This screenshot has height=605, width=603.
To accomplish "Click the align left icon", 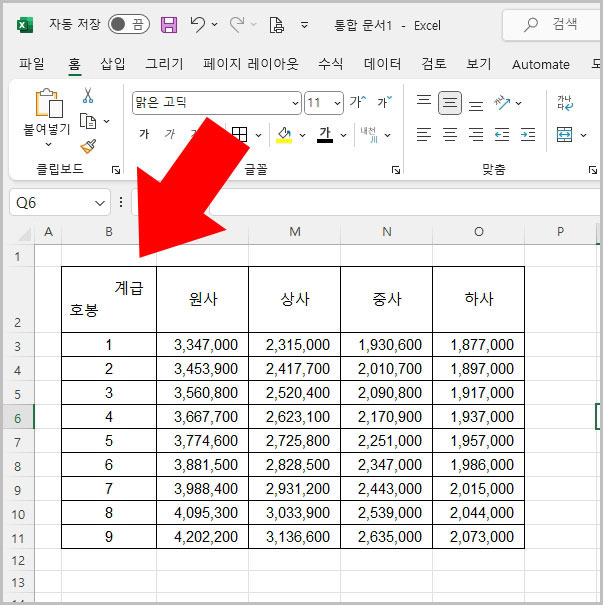I will (424, 135).
